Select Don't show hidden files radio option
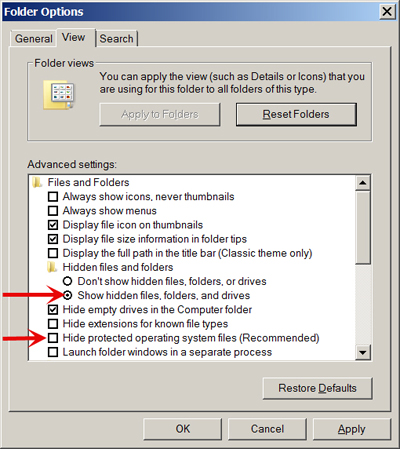Viewport: 400px width, 449px height. (x=67, y=281)
